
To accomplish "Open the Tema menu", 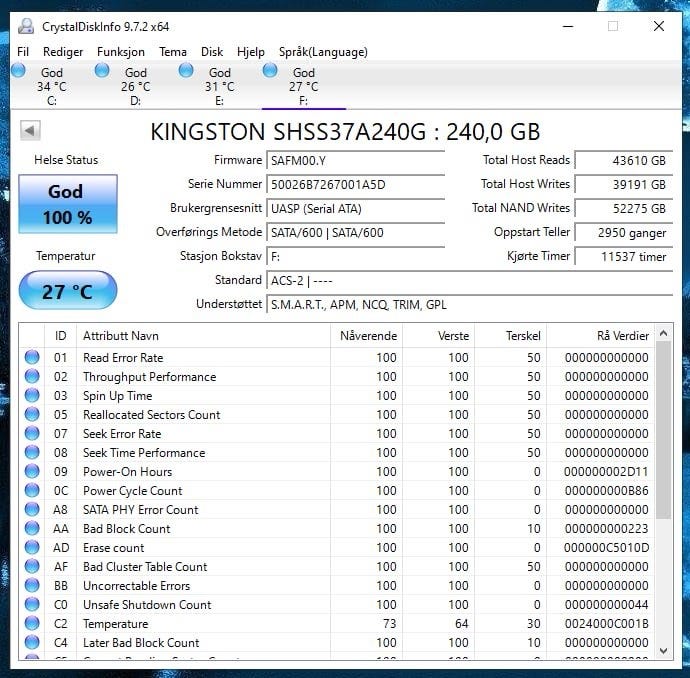I will [x=173, y=52].
